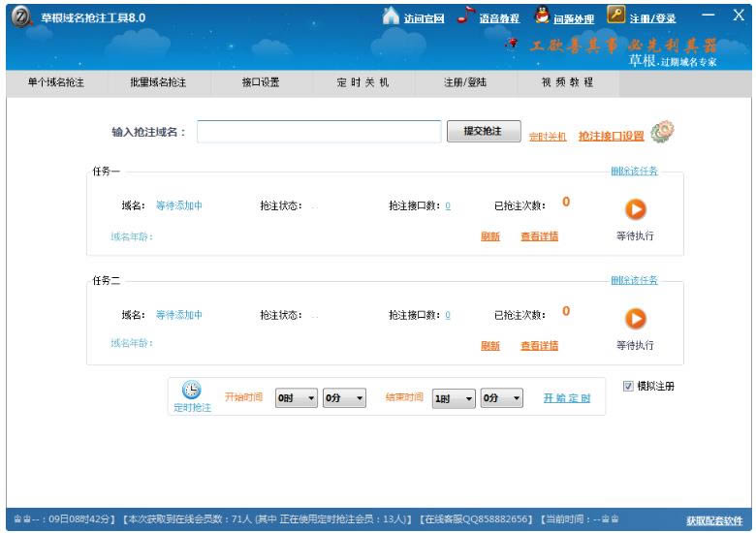The image size is (756, 533).
Task: Click the domain name input field
Action: click(x=319, y=132)
